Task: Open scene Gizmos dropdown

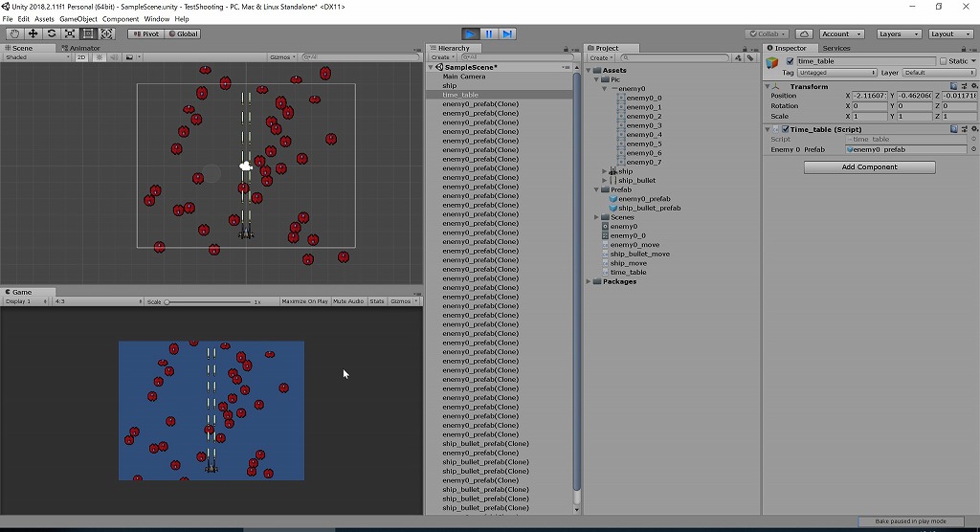Action: click(x=282, y=56)
